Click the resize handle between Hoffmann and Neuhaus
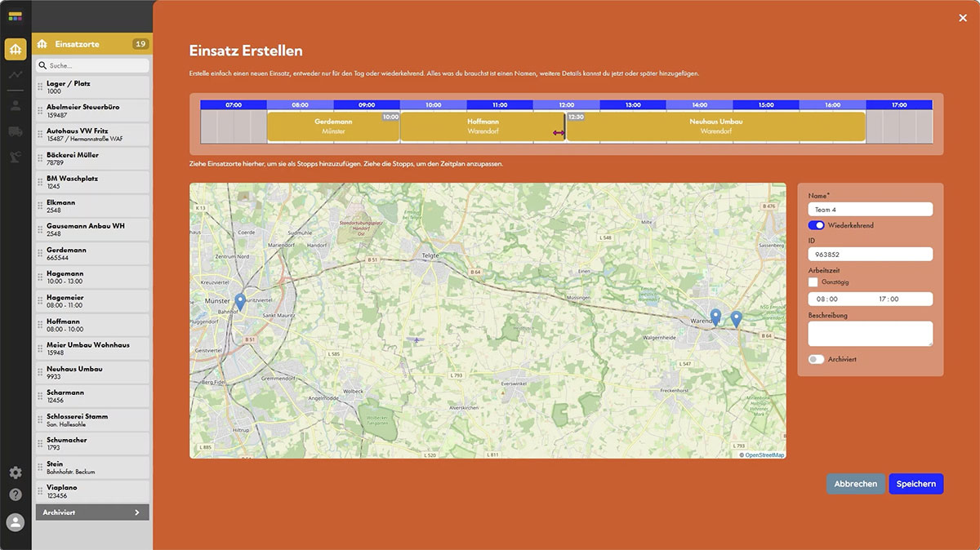 tap(559, 133)
